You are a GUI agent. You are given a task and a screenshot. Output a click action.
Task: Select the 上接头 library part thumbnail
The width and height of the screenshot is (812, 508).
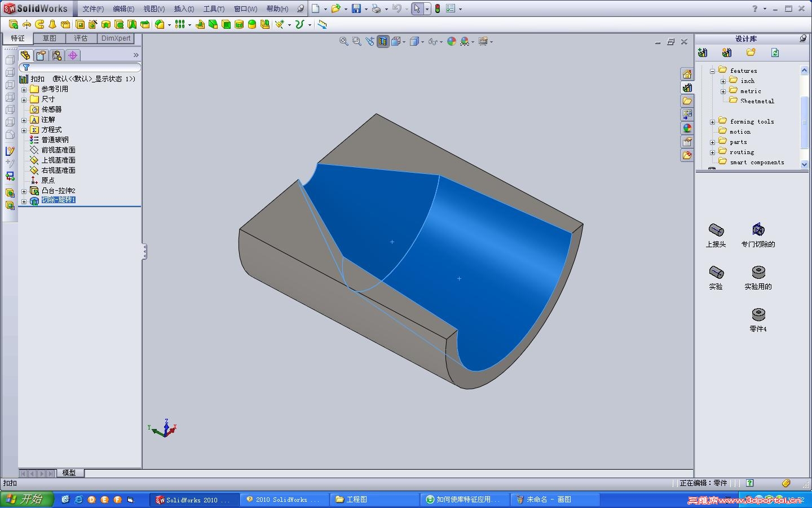coord(716,235)
